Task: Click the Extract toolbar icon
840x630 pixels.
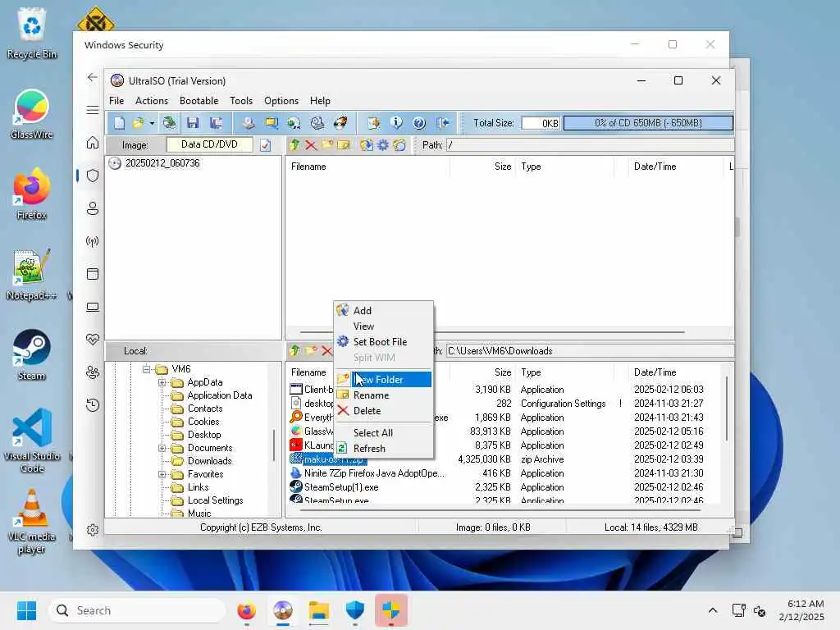Action: click(x=373, y=123)
